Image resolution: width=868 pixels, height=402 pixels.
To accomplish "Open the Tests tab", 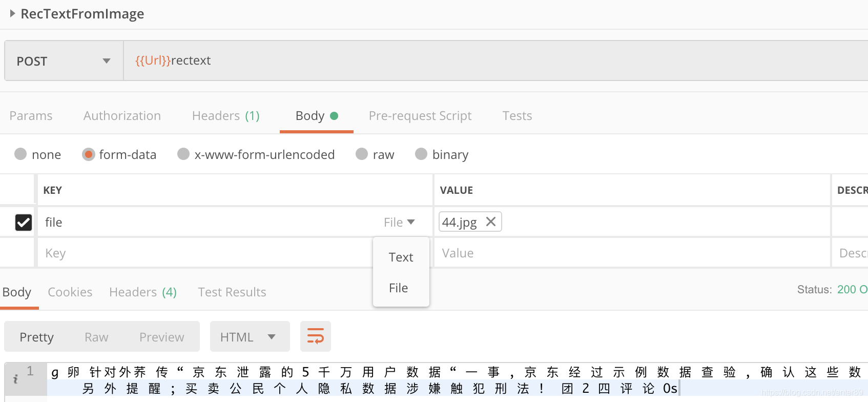I will point(517,116).
